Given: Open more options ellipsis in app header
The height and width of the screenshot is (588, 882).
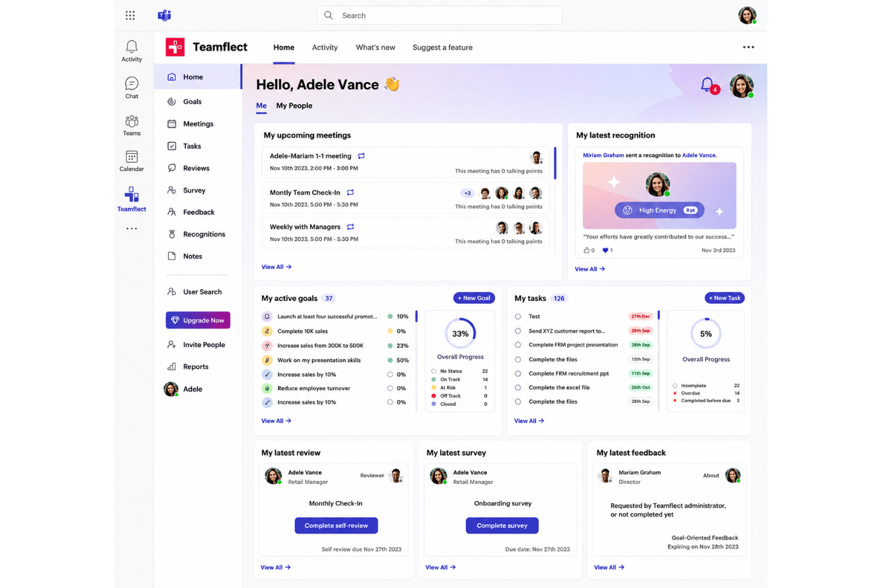Looking at the screenshot, I should tap(749, 47).
